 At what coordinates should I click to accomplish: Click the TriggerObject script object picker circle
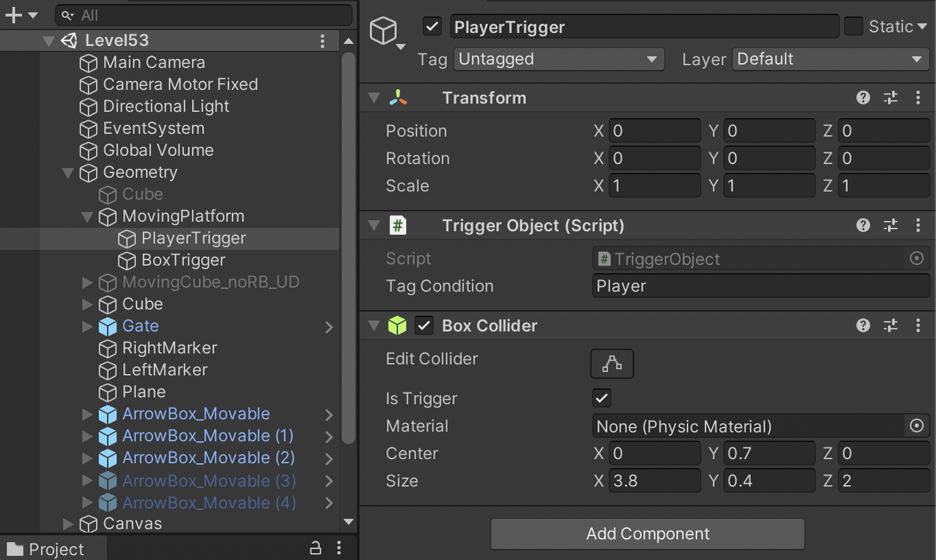tap(917, 259)
